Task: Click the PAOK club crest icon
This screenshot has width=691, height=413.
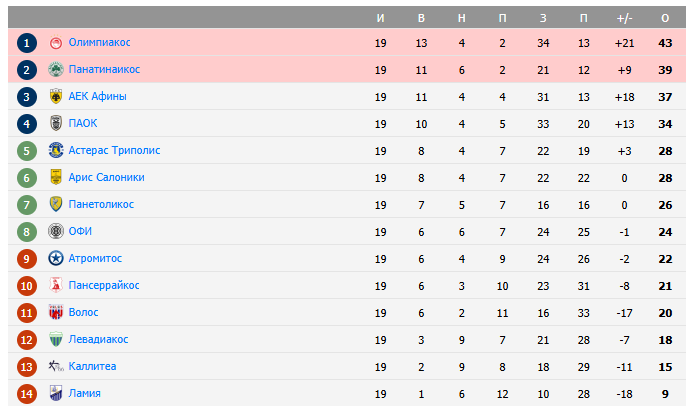Action: point(56,123)
